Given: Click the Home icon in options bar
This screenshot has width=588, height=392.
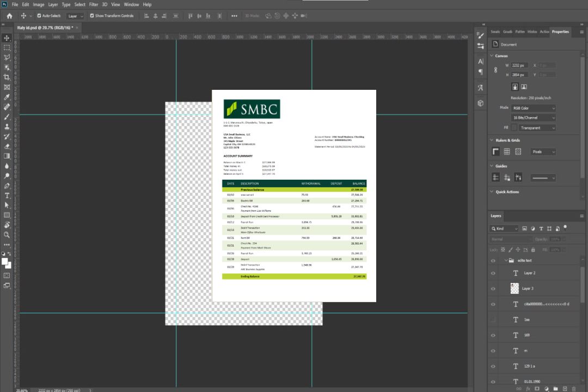Looking at the screenshot, I should coord(9,16).
